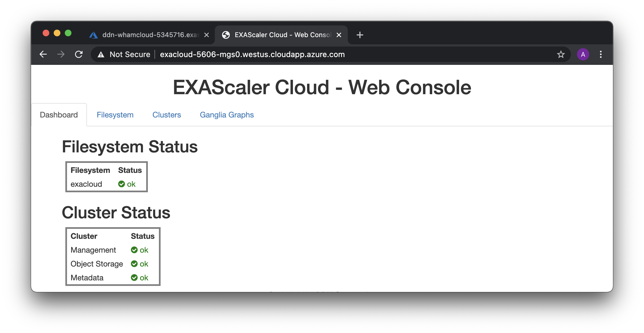Image resolution: width=644 pixels, height=333 pixels.
Task: Open the Ganglia Graphs tab
Action: pyautogui.click(x=226, y=115)
